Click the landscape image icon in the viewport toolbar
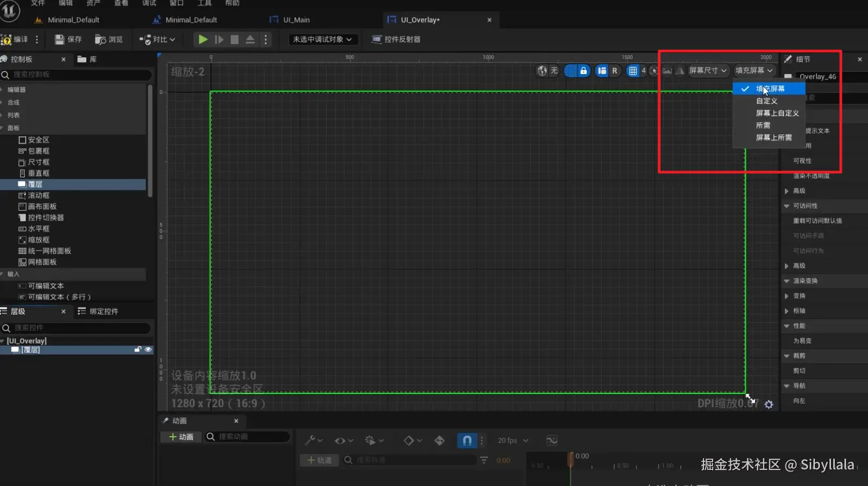 point(667,71)
